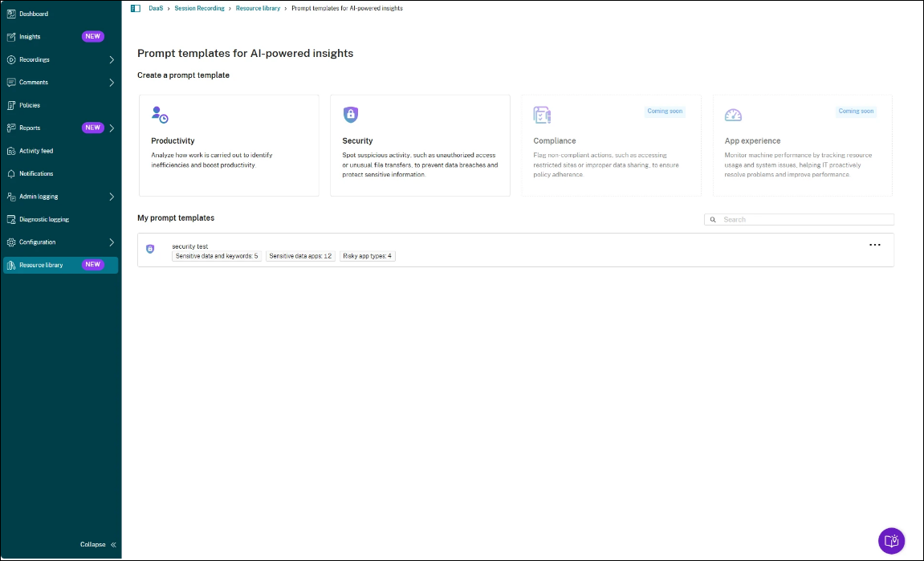The width and height of the screenshot is (924, 561).
Task: Collapse the sidebar with the Collapse button
Action: tap(99, 544)
